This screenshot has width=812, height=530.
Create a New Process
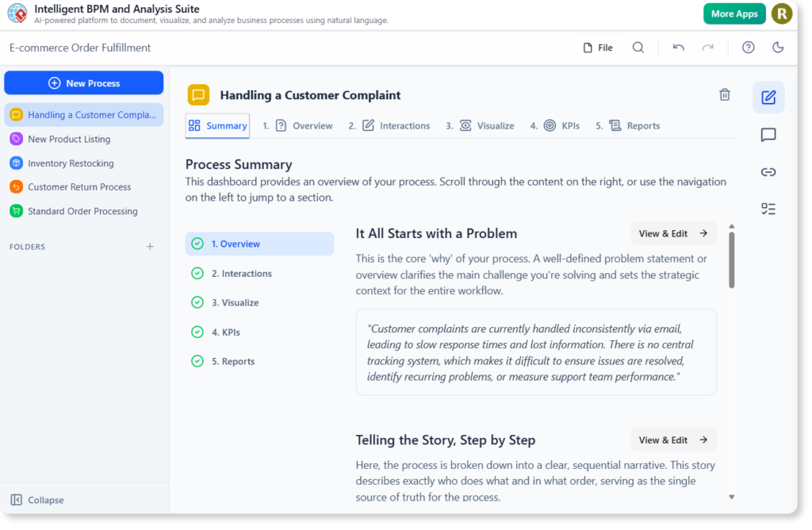coord(83,83)
